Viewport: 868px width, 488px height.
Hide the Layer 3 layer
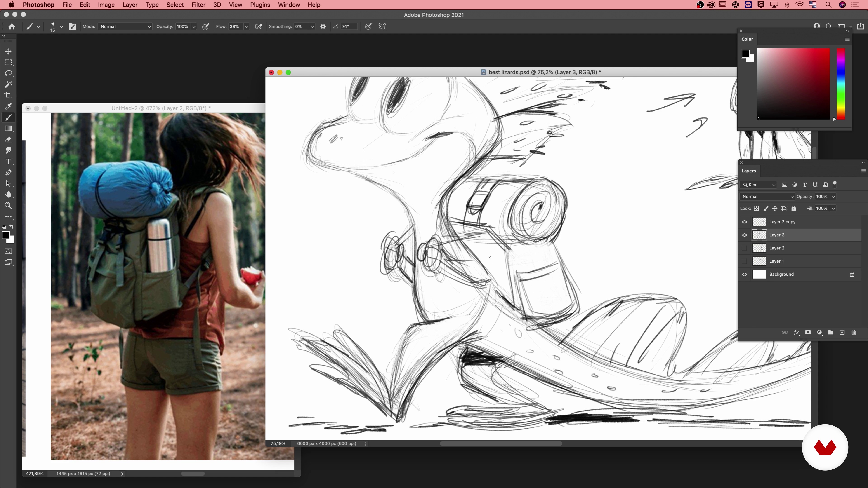[x=745, y=235]
